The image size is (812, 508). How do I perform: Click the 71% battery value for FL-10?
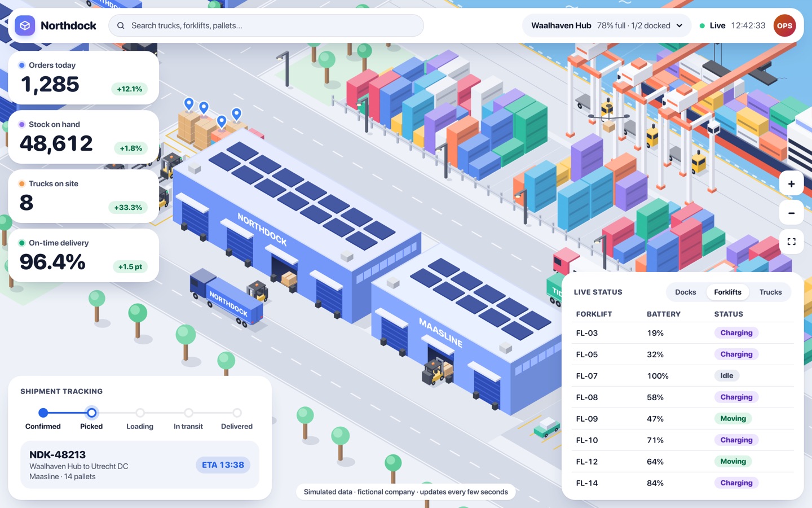(x=655, y=440)
